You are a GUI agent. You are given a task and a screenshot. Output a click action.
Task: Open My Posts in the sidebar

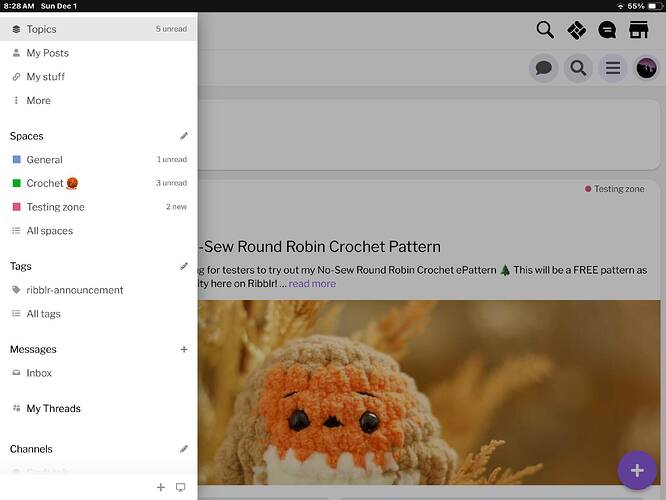click(98, 53)
